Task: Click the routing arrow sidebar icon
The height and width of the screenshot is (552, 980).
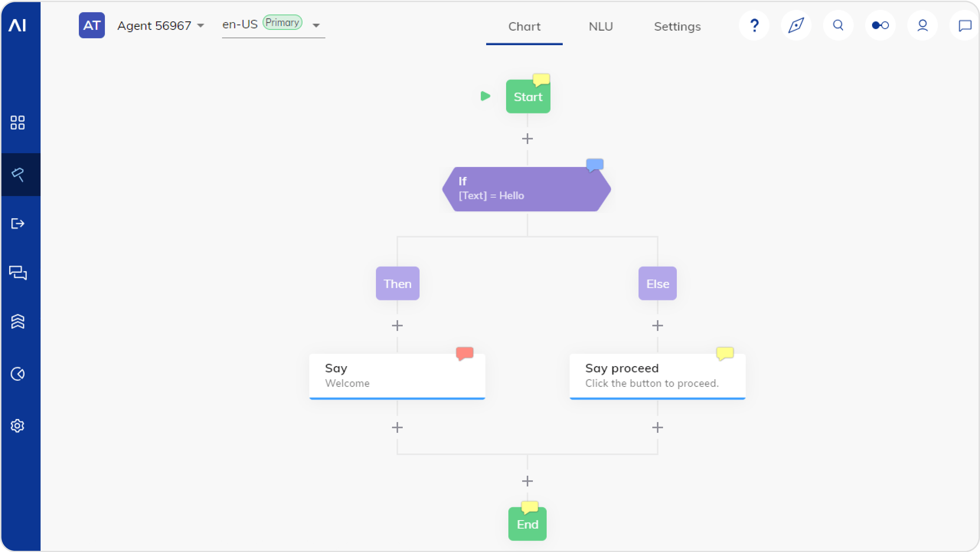Action: (x=19, y=223)
